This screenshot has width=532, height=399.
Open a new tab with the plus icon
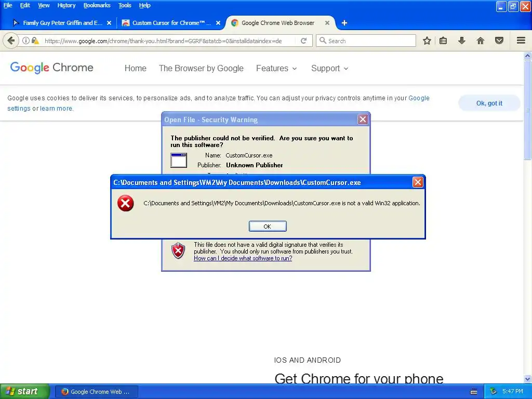click(344, 23)
